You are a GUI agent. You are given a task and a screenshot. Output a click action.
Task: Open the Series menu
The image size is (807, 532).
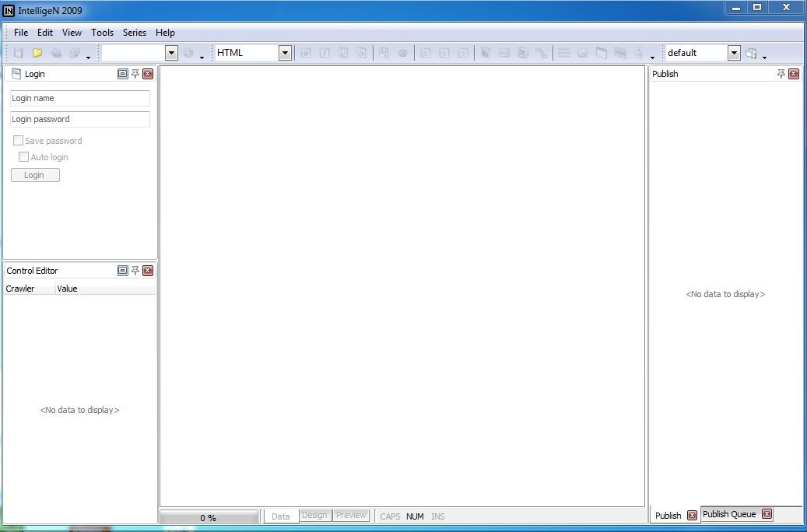point(134,33)
